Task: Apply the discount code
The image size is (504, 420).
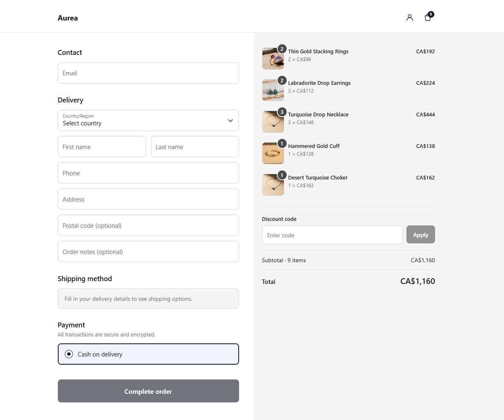Action: (x=420, y=234)
